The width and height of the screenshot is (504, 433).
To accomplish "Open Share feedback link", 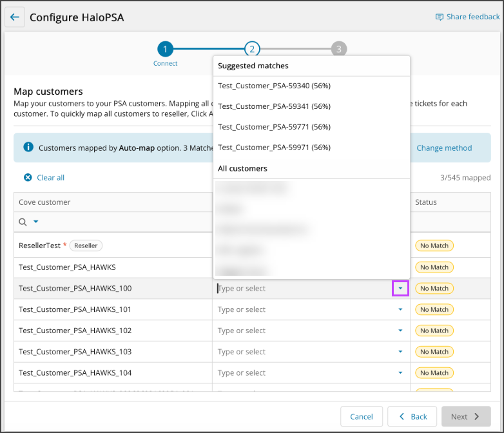I will (467, 17).
